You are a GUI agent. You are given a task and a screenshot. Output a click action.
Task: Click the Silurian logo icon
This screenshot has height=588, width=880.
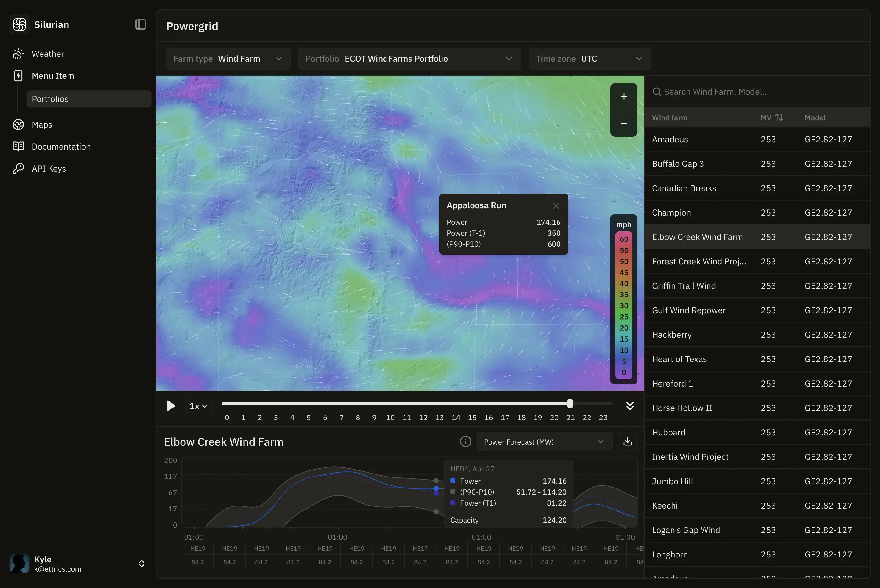[x=20, y=25]
